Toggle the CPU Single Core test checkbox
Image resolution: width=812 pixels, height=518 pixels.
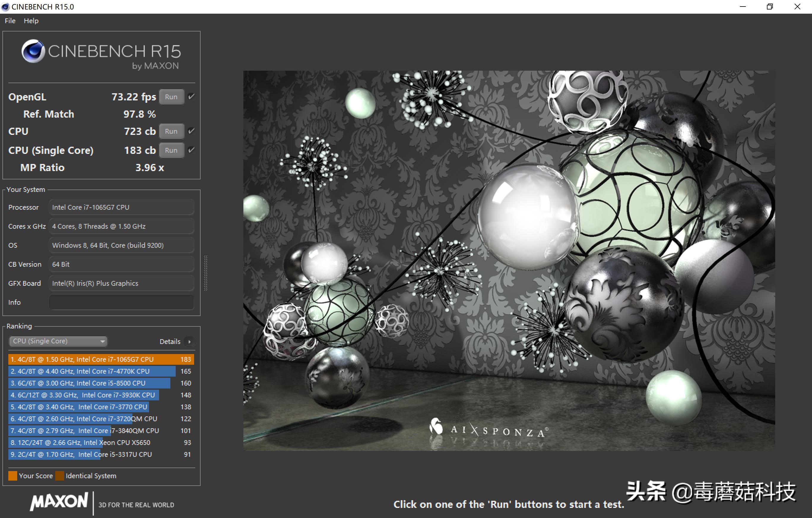[x=191, y=150]
